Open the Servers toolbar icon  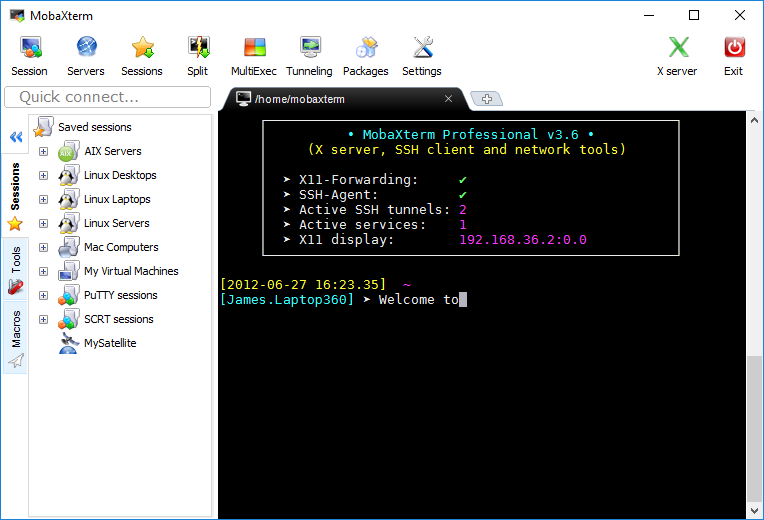coord(86,48)
